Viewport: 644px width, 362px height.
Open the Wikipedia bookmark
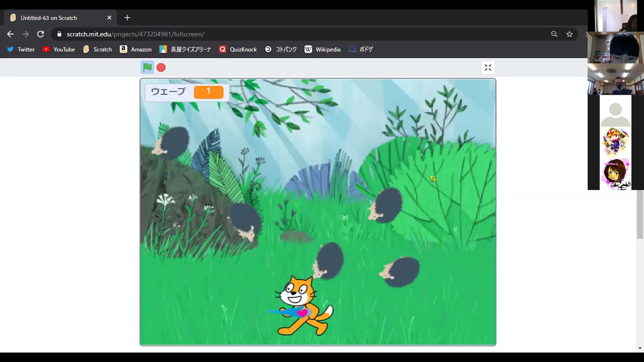pos(322,49)
